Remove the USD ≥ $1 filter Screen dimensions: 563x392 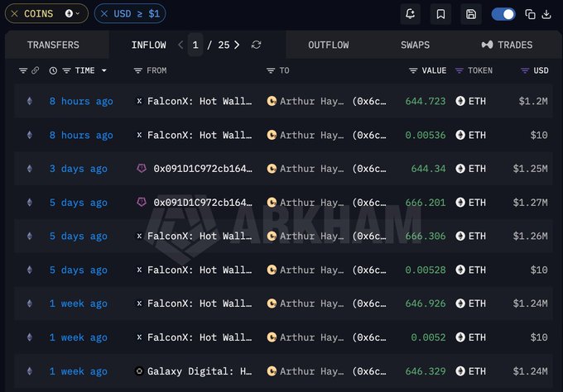click(104, 13)
